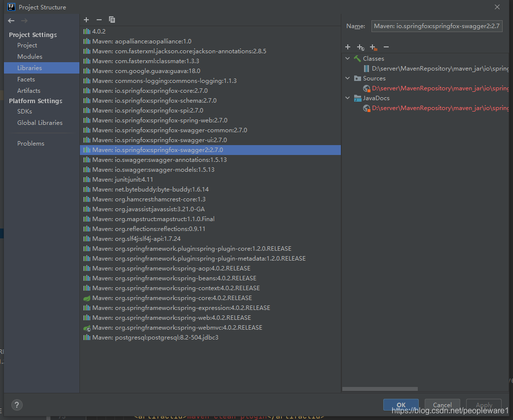Select swagger-models:1.5.13 library
This screenshot has width=513, height=420.
point(210,170)
